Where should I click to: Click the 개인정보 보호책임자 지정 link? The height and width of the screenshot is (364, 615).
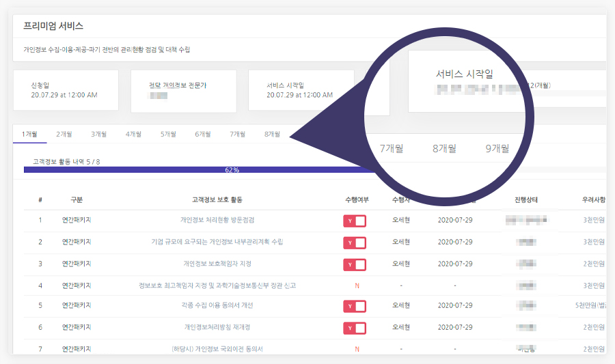pos(217,264)
